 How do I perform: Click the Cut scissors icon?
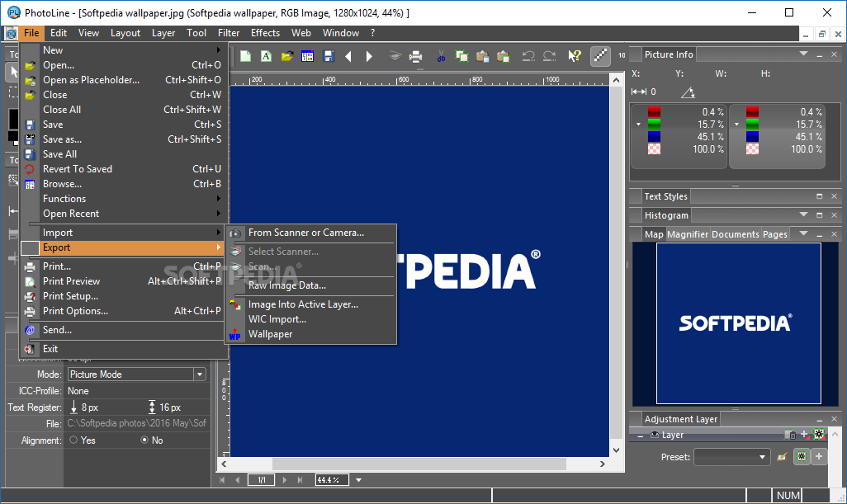[442, 56]
